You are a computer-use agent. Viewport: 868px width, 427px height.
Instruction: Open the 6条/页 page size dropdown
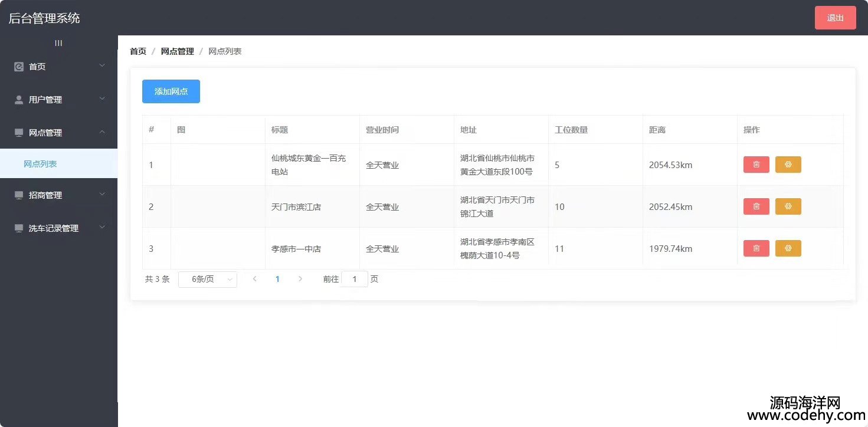coord(208,280)
